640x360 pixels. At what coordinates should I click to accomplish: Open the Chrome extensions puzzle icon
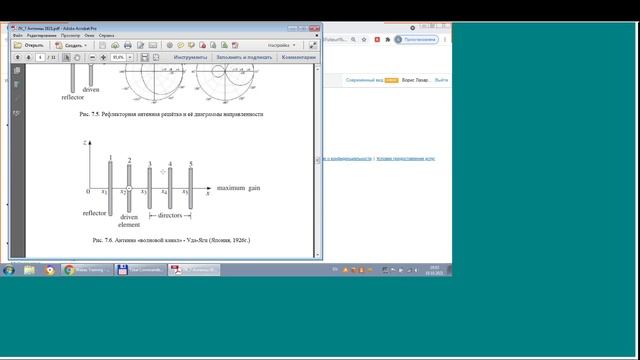pyautogui.click(x=387, y=40)
